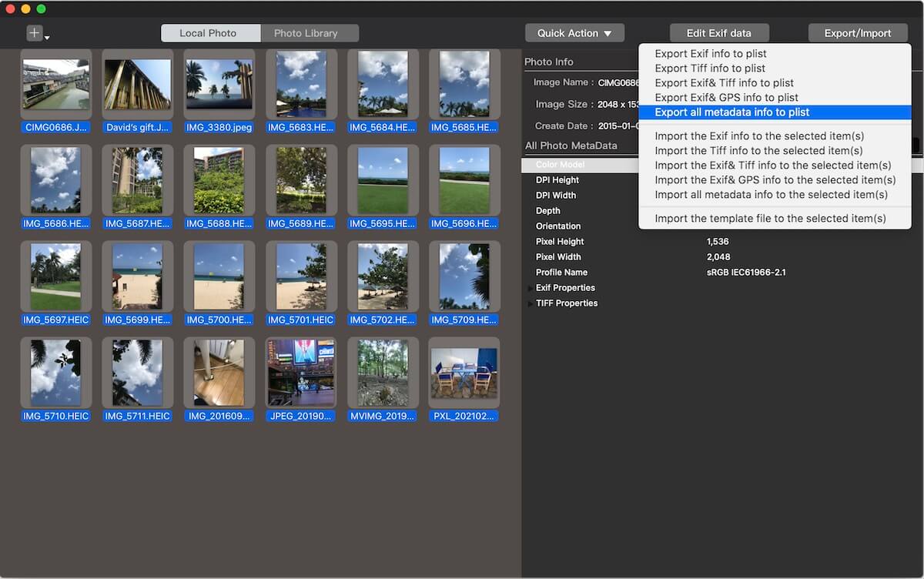
Task: Select the IMG_3380.jpeg thumbnail
Action: pyautogui.click(x=219, y=84)
